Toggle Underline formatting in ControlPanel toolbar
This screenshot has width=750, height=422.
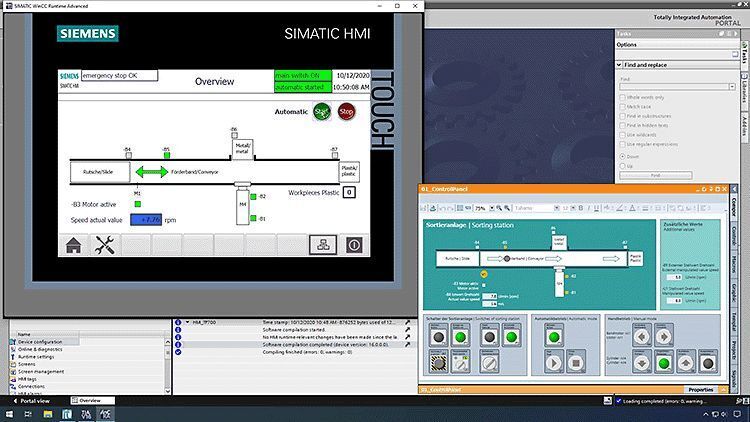[x=596, y=208]
